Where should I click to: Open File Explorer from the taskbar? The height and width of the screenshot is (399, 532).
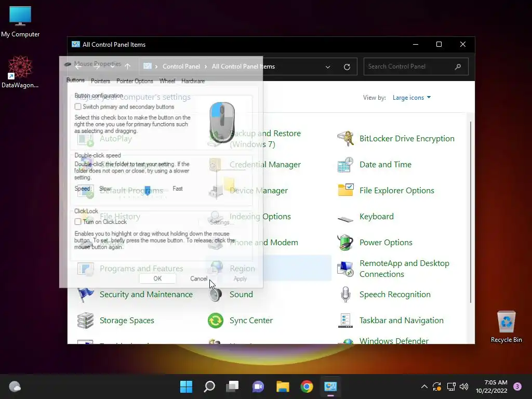click(282, 387)
